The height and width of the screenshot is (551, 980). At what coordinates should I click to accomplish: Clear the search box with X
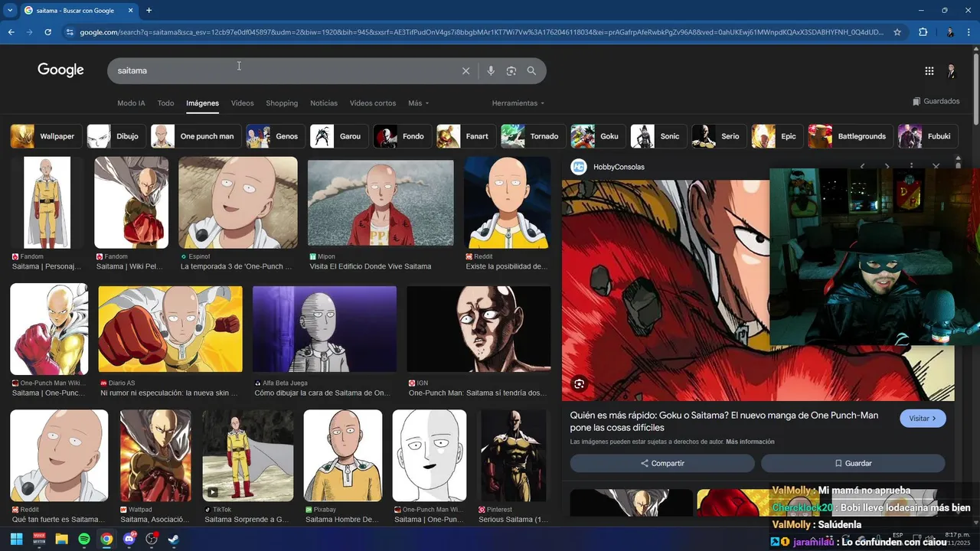tap(465, 70)
